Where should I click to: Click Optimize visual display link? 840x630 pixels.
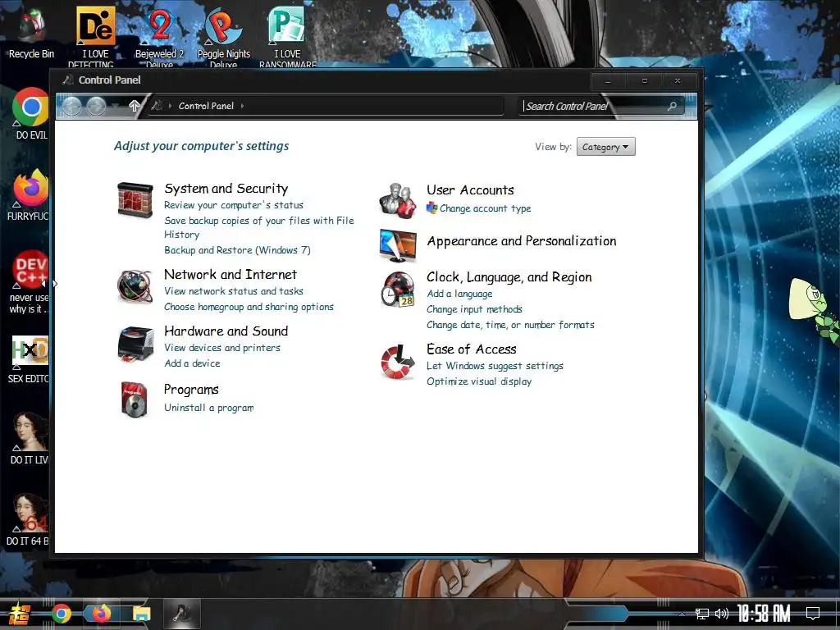coord(479,381)
